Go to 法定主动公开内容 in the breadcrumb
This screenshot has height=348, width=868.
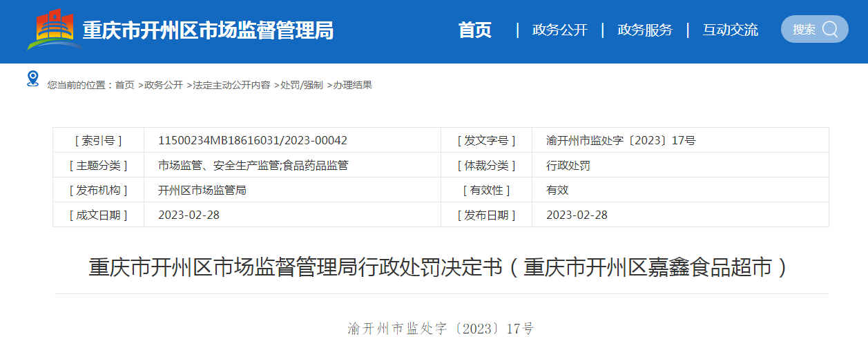[231, 85]
